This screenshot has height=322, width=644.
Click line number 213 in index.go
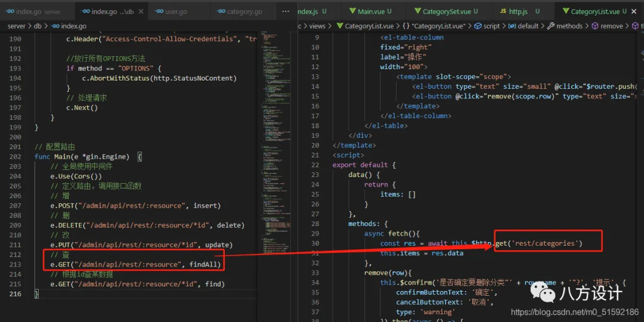14,265
